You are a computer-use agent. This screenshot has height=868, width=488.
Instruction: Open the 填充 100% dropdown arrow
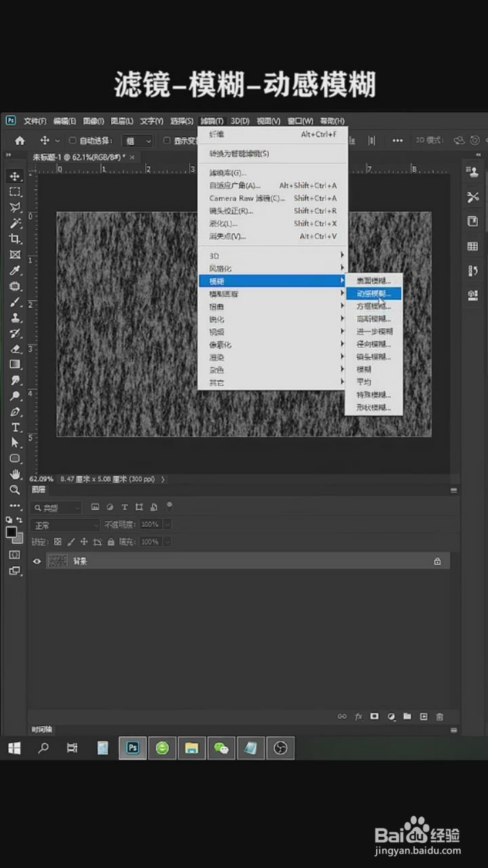(x=167, y=542)
